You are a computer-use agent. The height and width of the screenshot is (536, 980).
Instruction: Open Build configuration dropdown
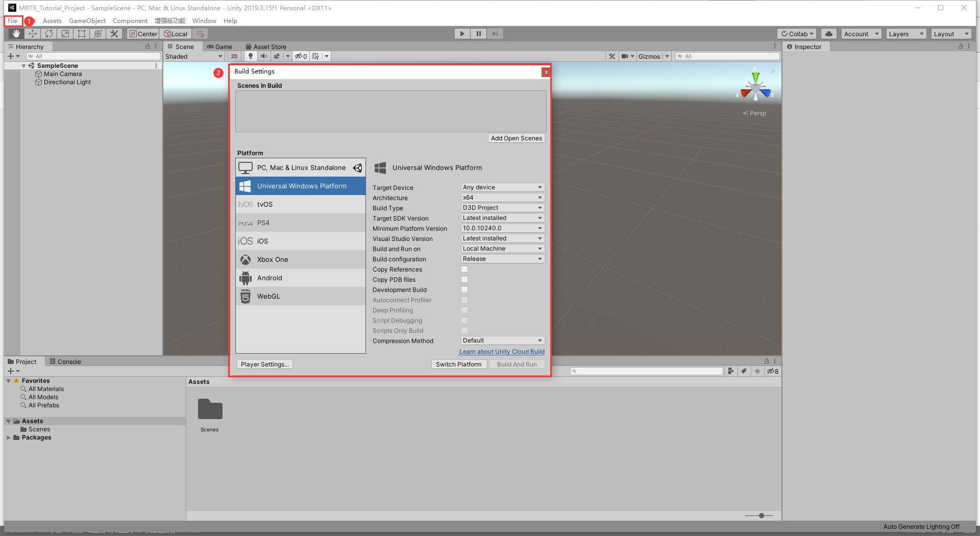click(503, 259)
